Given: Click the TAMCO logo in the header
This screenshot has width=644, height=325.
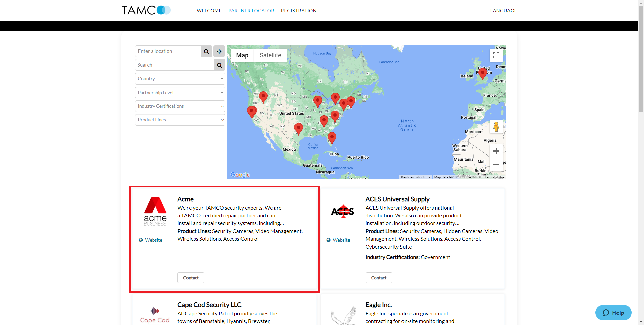Looking at the screenshot, I should pyautogui.click(x=146, y=10).
